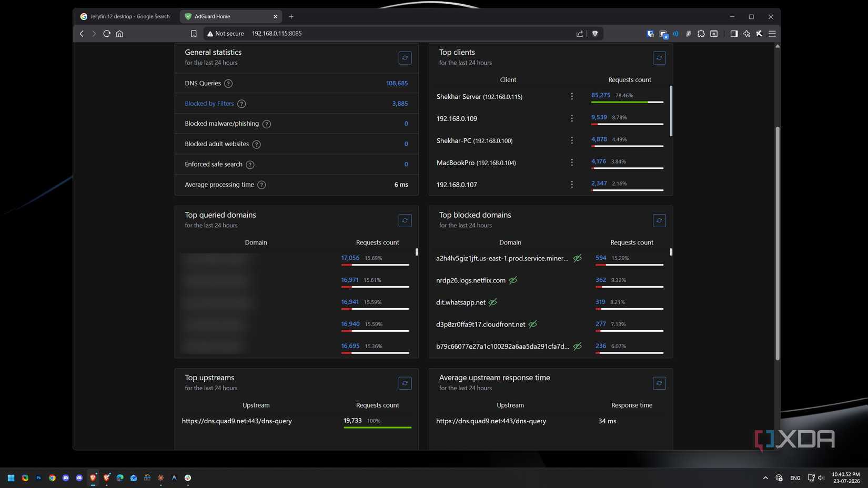The image size is (868, 488).
Task: Refresh the Top clients card
Action: (659, 58)
